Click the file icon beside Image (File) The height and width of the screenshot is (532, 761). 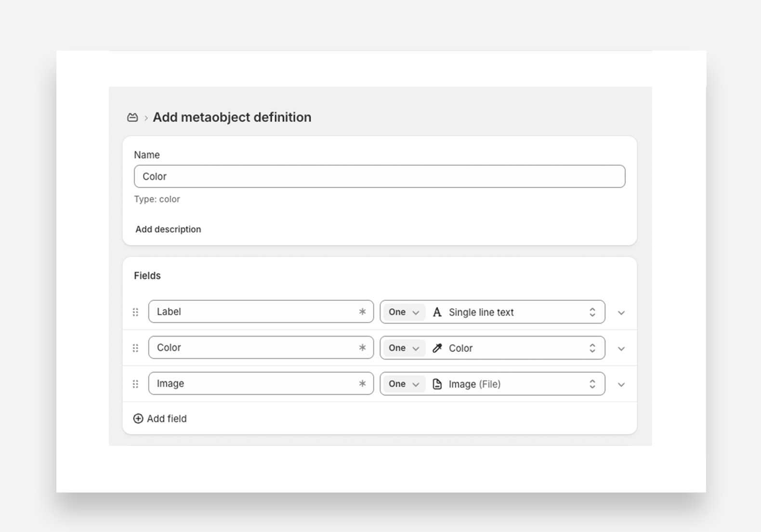[x=437, y=384]
